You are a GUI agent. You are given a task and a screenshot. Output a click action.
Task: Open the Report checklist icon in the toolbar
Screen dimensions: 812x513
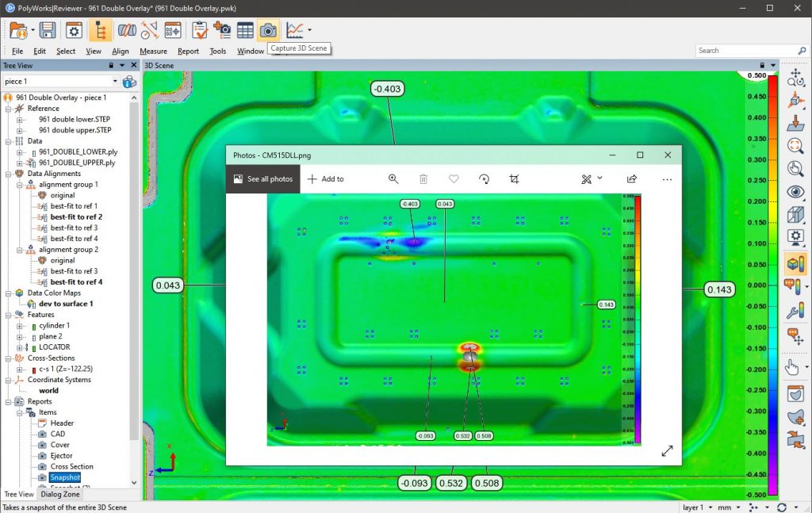point(200,30)
